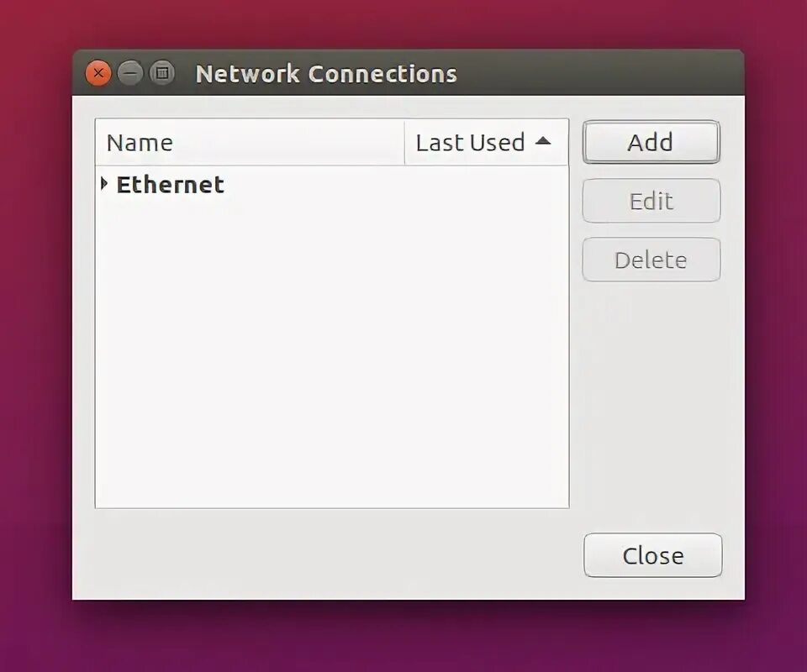Screen dimensions: 807x672
Task: Toggle the Last Used sort direction arrow
Action: coord(543,141)
